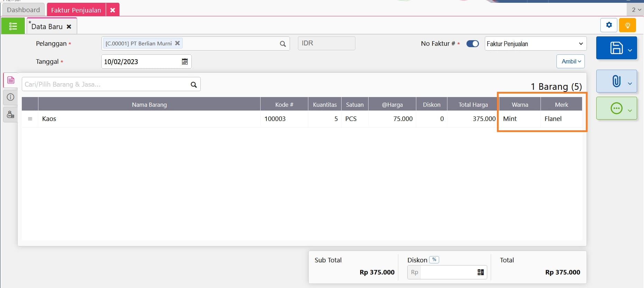Image resolution: width=644 pixels, height=288 pixels.
Task: Switch to the Dashboard tab
Action: tap(23, 10)
